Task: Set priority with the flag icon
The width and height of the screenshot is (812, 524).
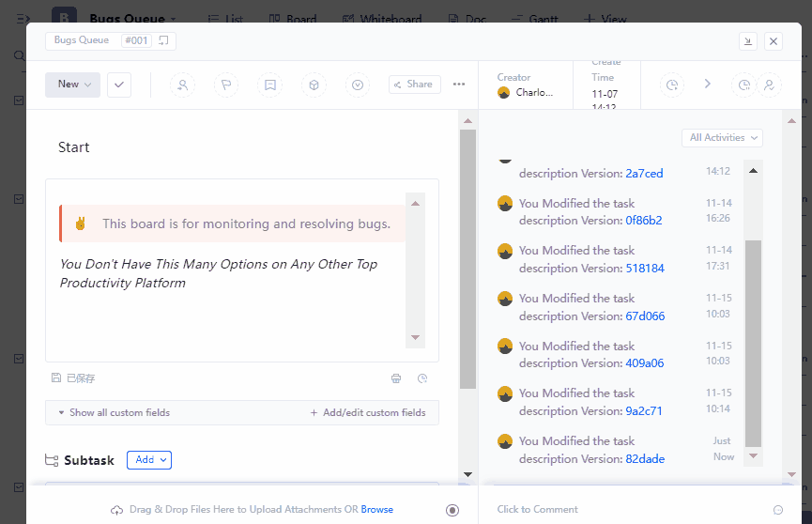Action: pyautogui.click(x=226, y=85)
